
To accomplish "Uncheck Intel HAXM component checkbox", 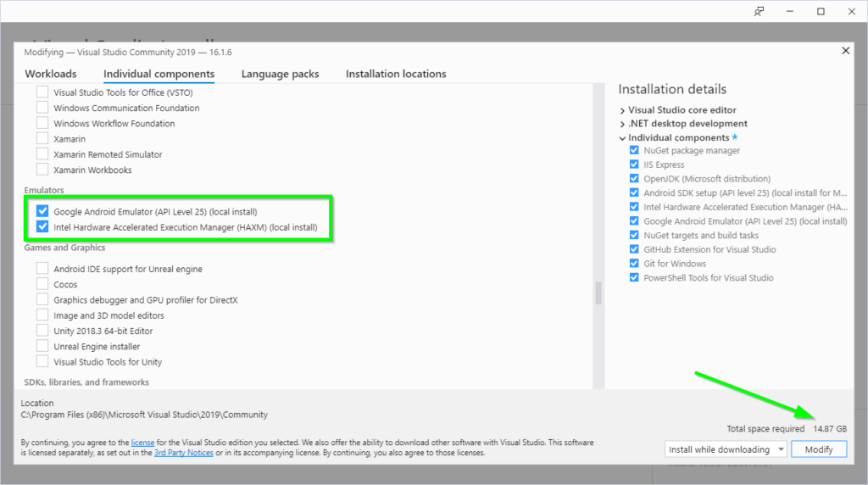I will pos(42,226).
